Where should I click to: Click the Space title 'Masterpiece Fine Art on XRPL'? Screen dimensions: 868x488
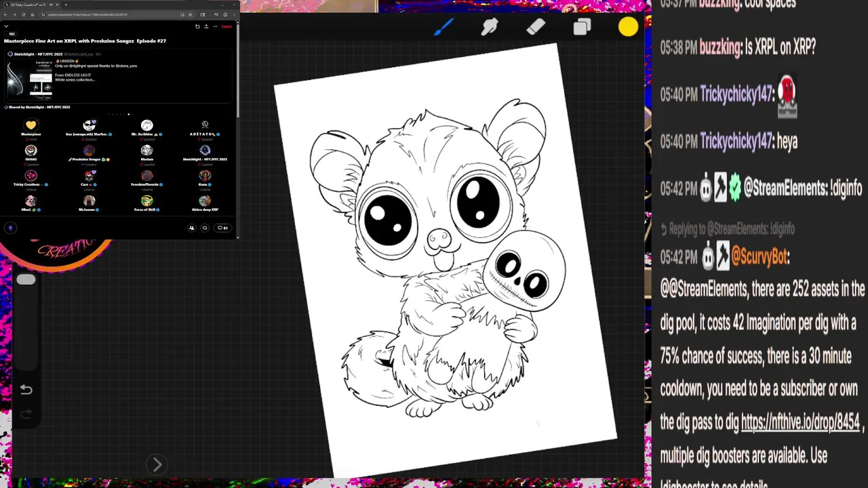85,41
